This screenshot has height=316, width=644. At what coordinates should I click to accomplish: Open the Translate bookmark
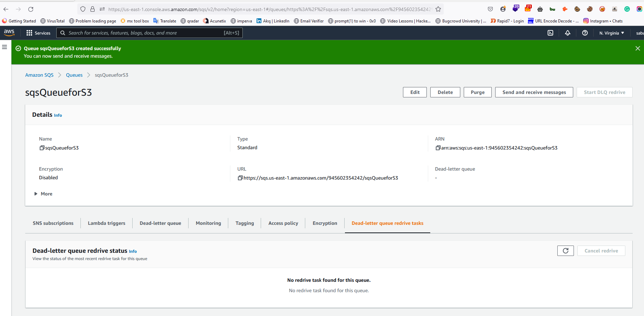pyautogui.click(x=165, y=21)
